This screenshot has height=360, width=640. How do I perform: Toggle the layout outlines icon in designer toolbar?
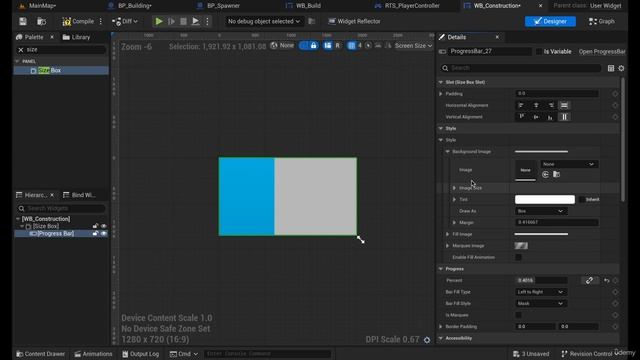click(x=328, y=46)
